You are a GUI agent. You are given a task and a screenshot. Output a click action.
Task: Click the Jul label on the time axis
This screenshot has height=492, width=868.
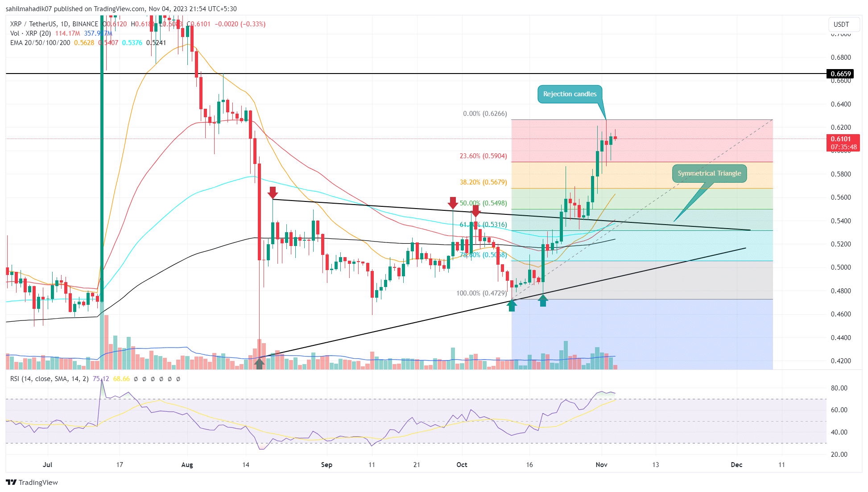coord(47,465)
